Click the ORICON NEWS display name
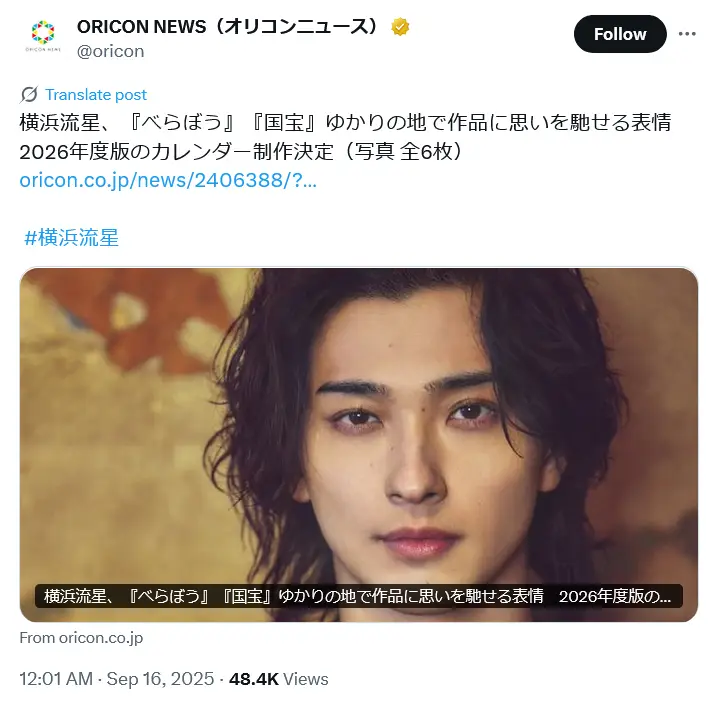Image resolution: width=717 pixels, height=702 pixels. (227, 27)
